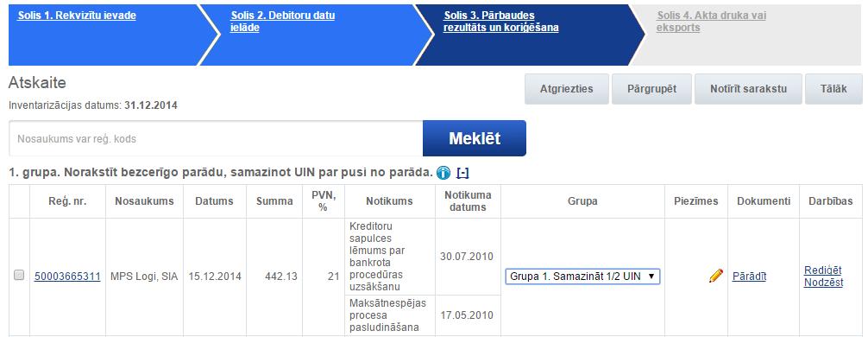This screenshot has width=868, height=337.
Task: Click the blue Meklēt search button
Action: pos(475,138)
